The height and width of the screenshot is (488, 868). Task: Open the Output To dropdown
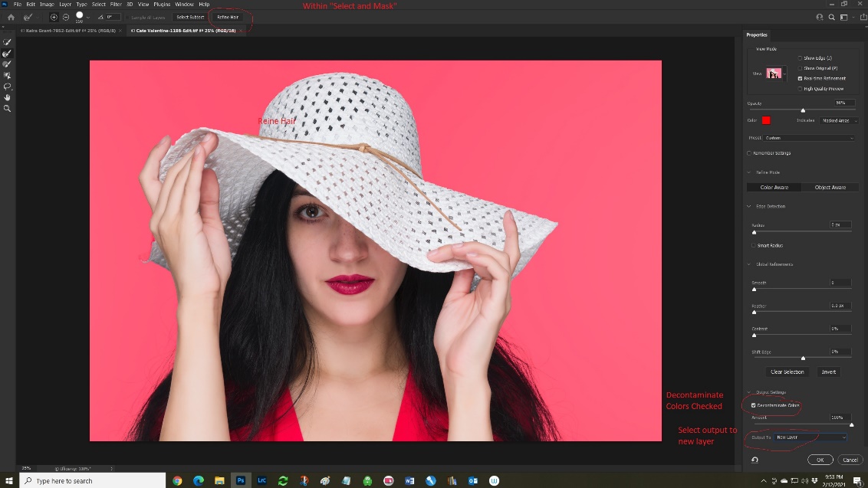click(810, 437)
